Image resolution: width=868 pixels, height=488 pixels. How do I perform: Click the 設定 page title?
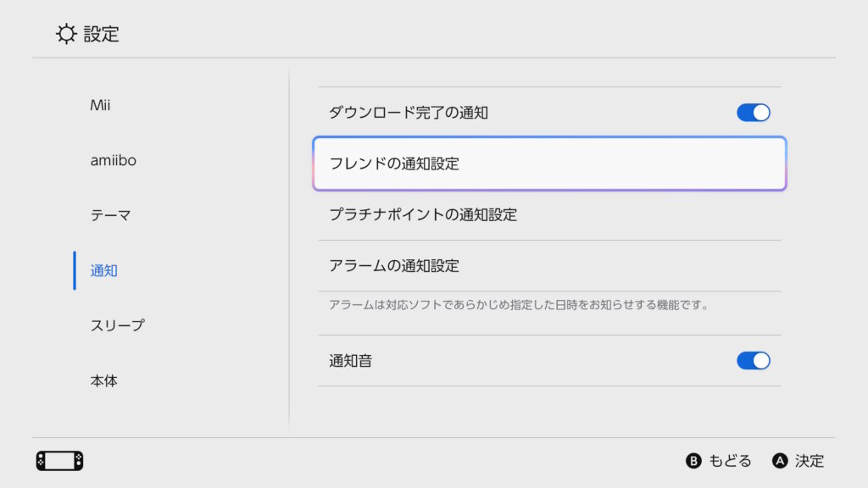[x=102, y=34]
